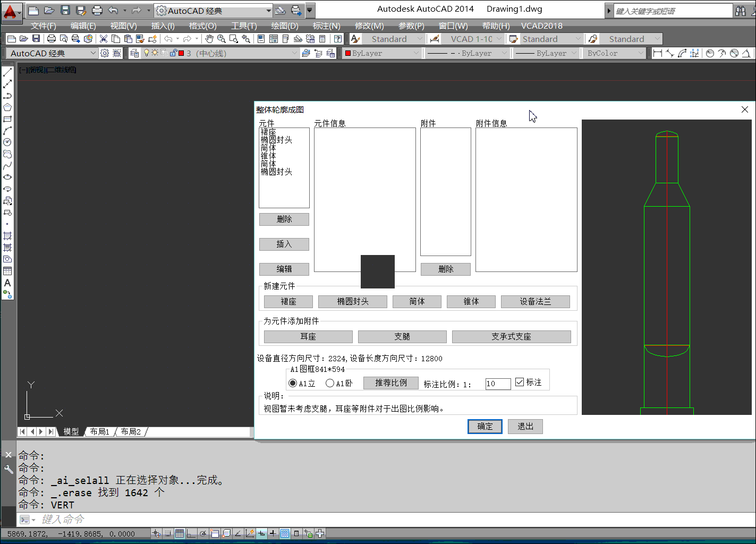Viewport: 756px width, 544px height.
Task: Click the 退出 button
Action: point(525,427)
